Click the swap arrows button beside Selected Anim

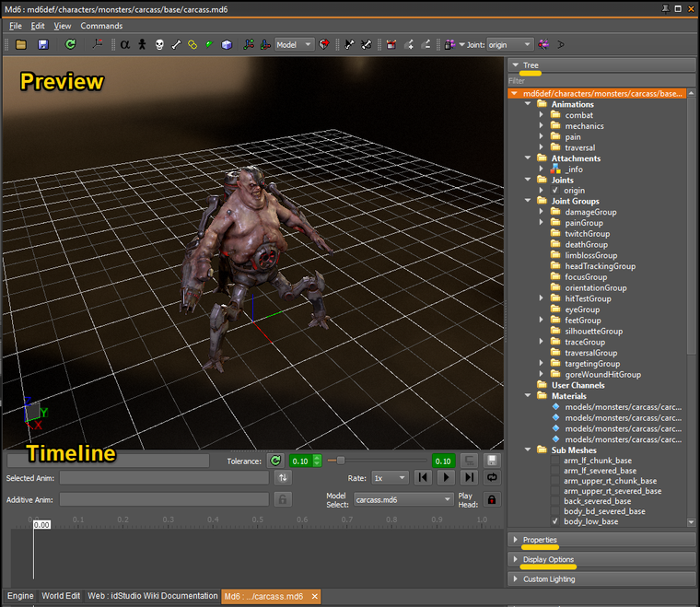(x=283, y=478)
